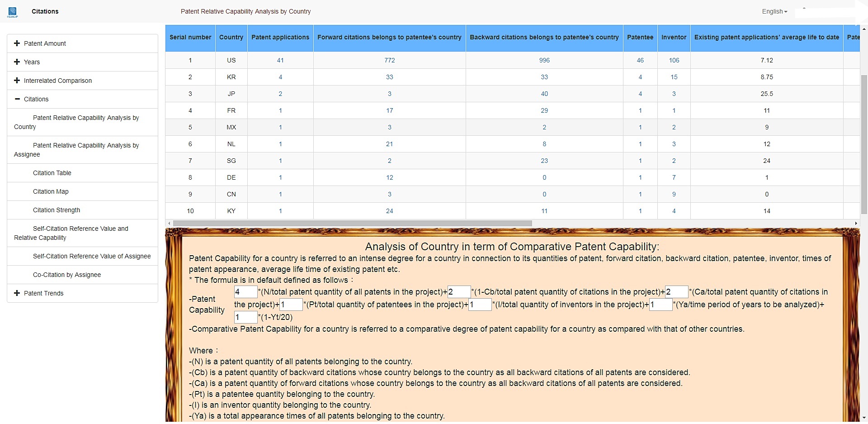Edit the Ca weight input field

tap(677, 292)
